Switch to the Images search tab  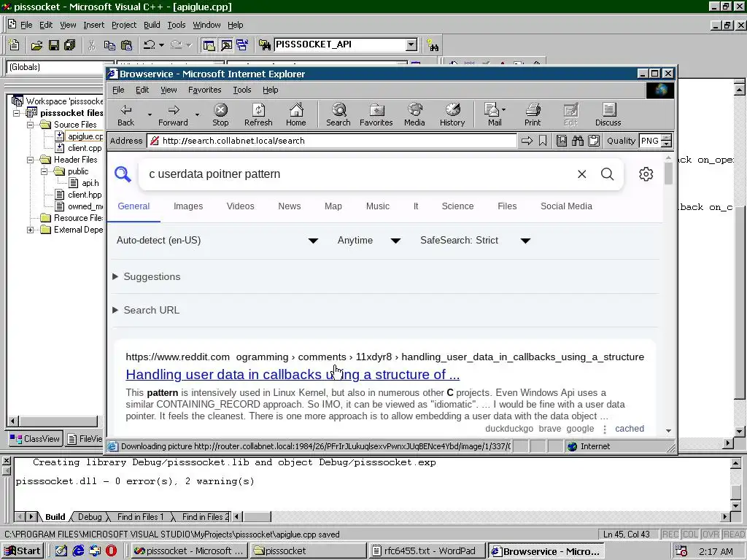click(x=188, y=206)
